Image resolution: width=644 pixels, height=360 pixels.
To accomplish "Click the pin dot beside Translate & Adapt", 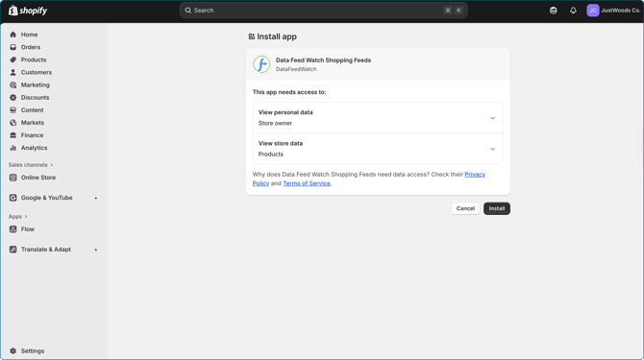I will (96, 250).
